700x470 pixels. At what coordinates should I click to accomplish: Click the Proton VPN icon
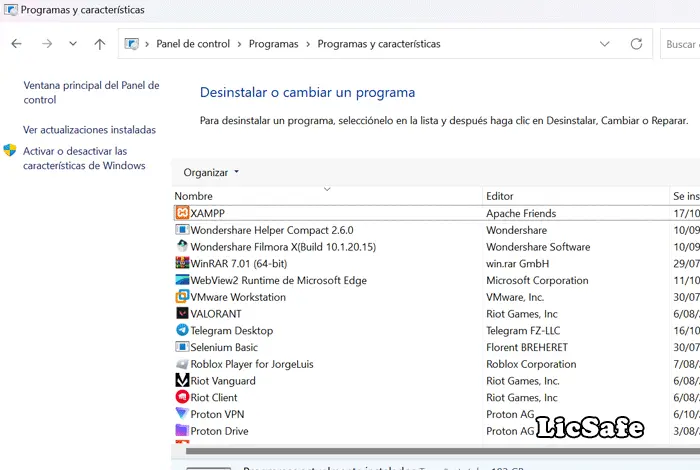click(182, 414)
